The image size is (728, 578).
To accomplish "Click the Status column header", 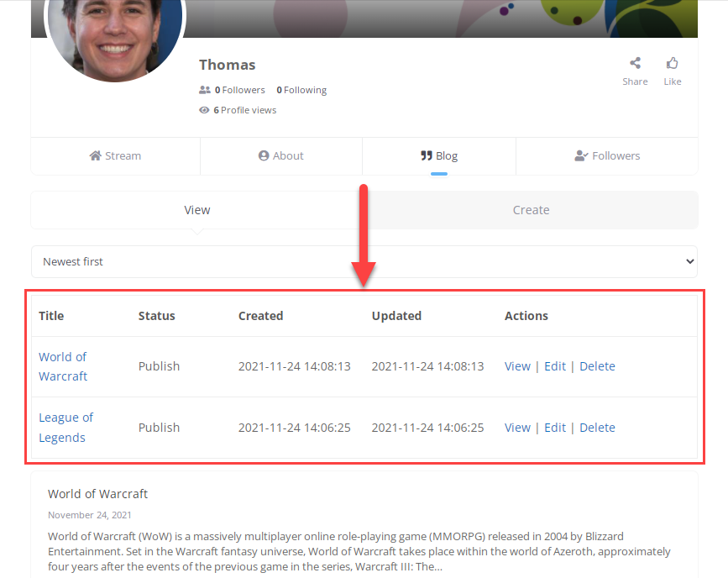I will point(156,316).
